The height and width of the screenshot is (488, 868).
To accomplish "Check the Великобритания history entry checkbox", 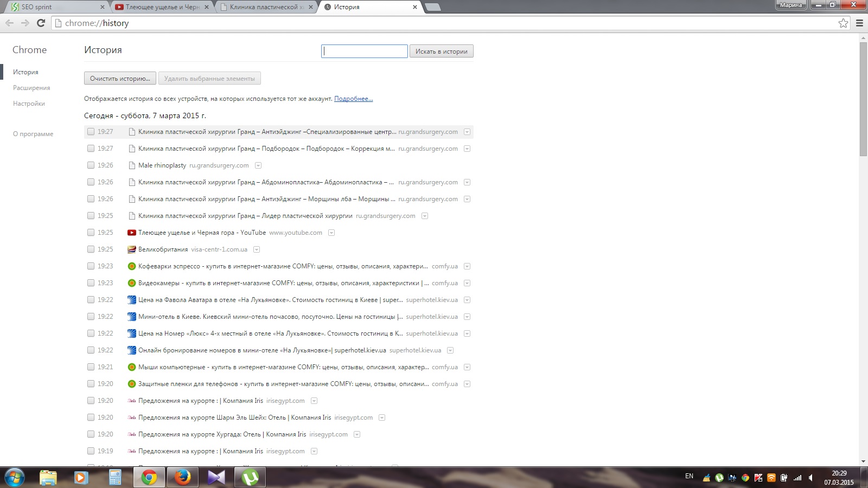I will pos(91,249).
